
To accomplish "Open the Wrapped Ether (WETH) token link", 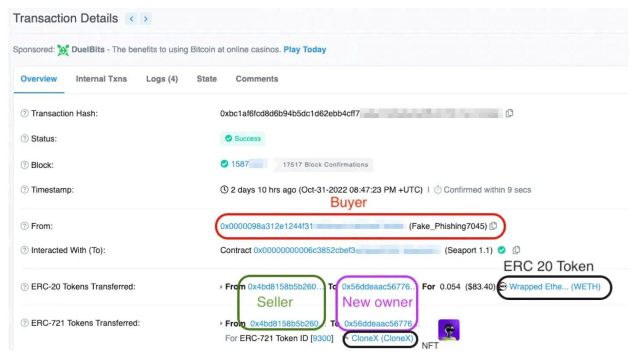I will (554, 287).
